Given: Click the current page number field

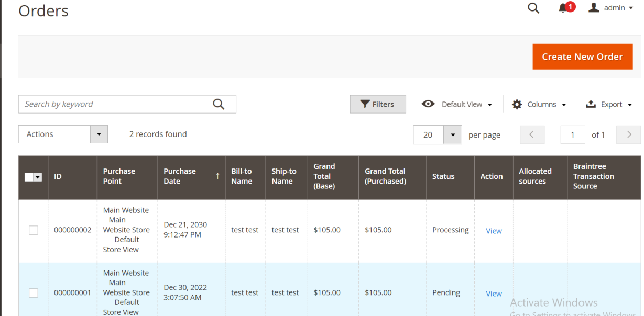Looking at the screenshot, I should click(x=573, y=135).
